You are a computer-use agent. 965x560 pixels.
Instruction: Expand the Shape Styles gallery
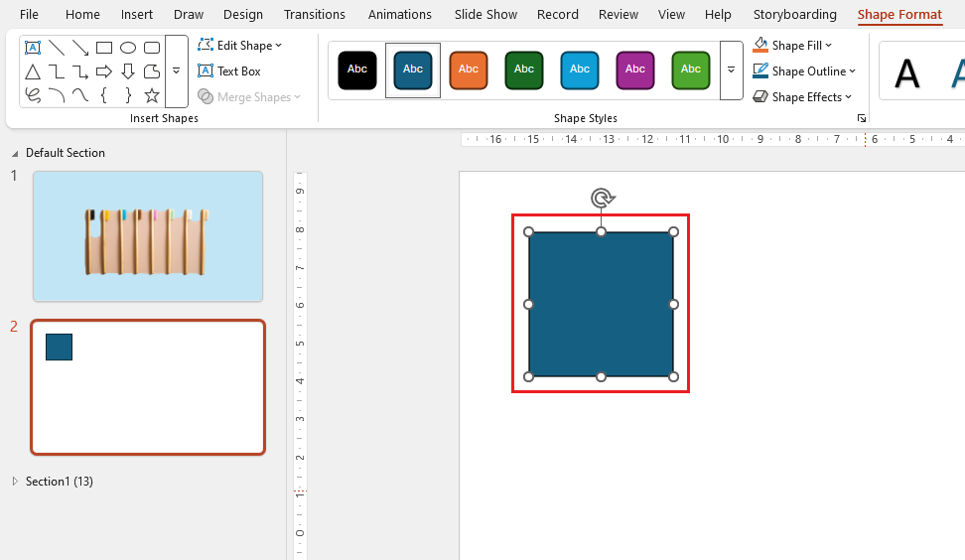[731, 70]
